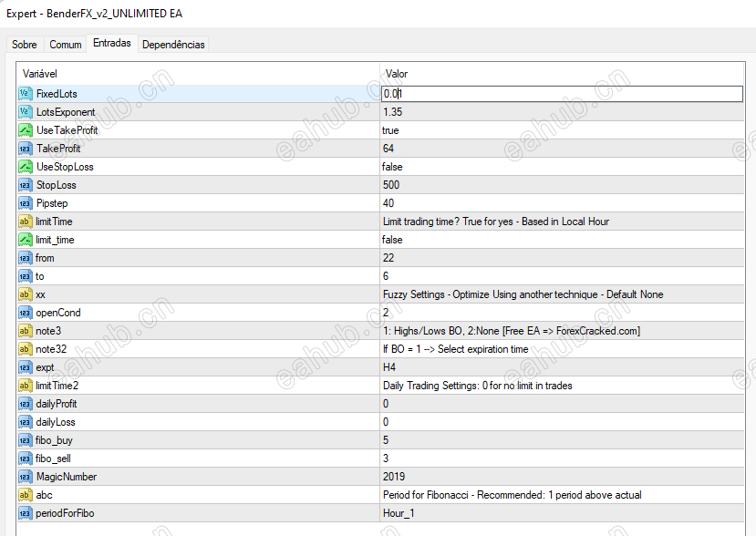Select the FixedLots variable name
This screenshot has width=756, height=536.
[57, 94]
